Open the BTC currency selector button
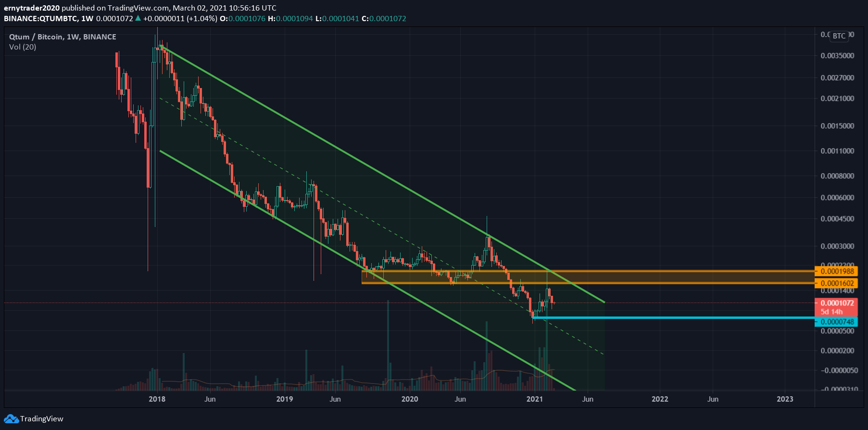 tap(839, 36)
